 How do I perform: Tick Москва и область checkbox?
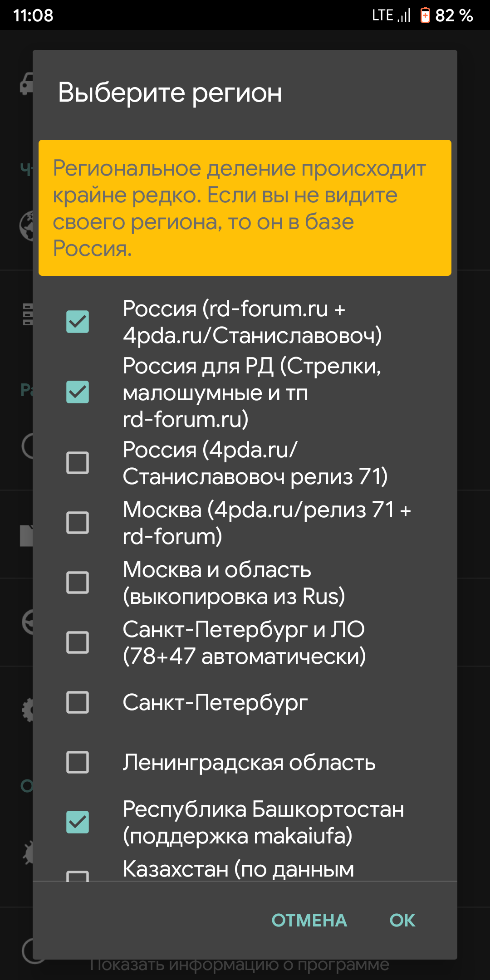pos(78,583)
